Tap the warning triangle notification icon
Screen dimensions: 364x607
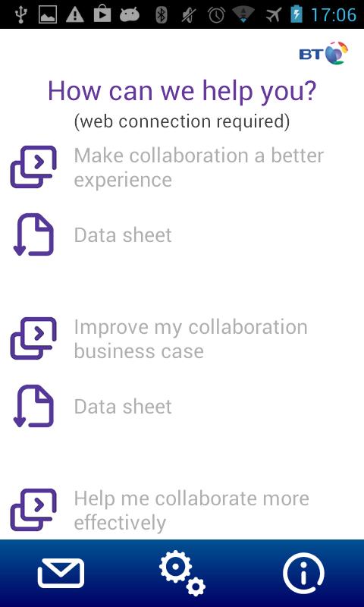click(x=75, y=14)
